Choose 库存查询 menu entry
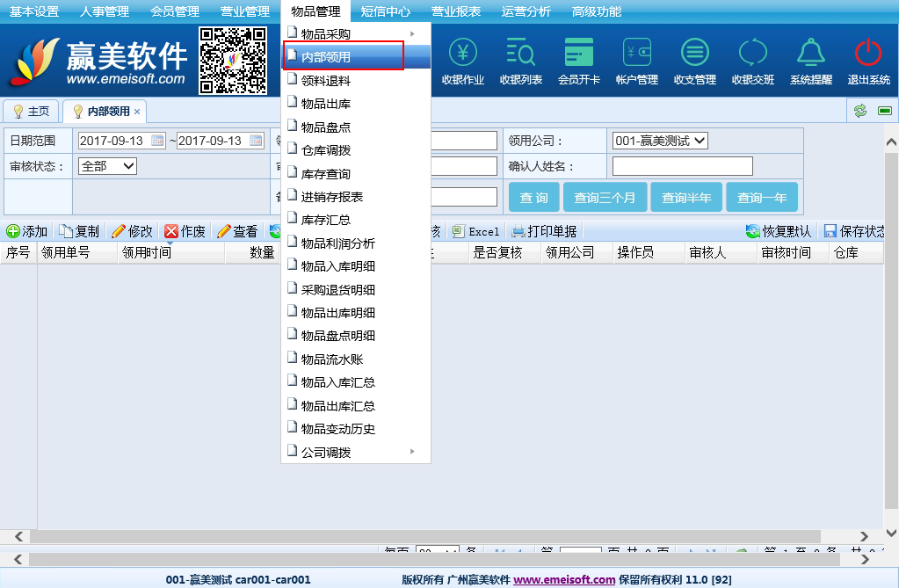The image size is (899, 588). point(326,174)
